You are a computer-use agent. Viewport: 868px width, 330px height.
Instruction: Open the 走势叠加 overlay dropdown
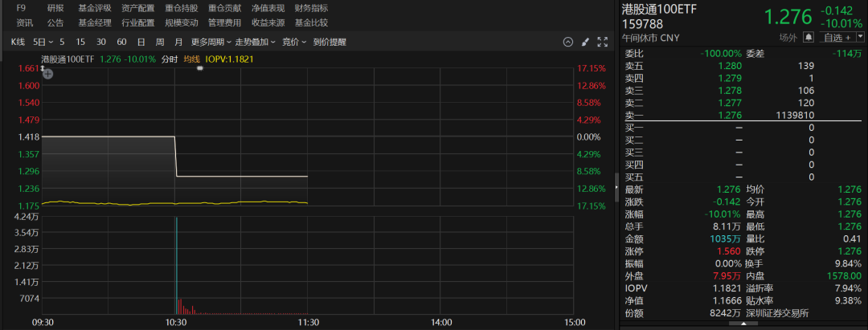255,42
